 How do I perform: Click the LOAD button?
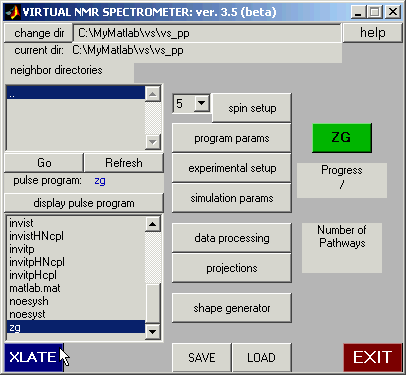261,358
